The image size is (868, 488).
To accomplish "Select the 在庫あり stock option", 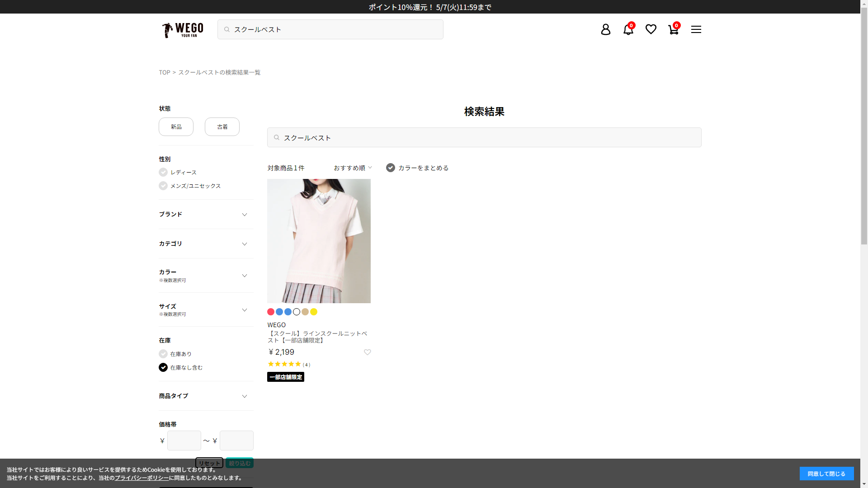I will click(163, 354).
